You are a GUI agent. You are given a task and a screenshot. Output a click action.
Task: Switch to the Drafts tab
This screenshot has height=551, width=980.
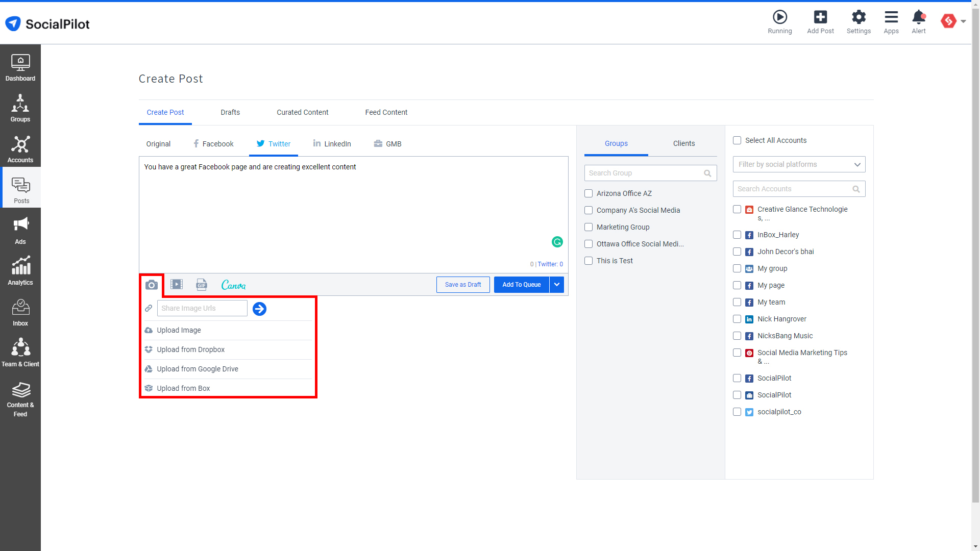pos(230,112)
